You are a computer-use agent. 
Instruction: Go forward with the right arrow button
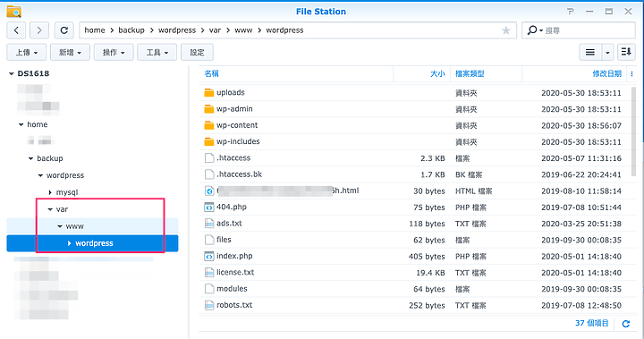[x=39, y=30]
